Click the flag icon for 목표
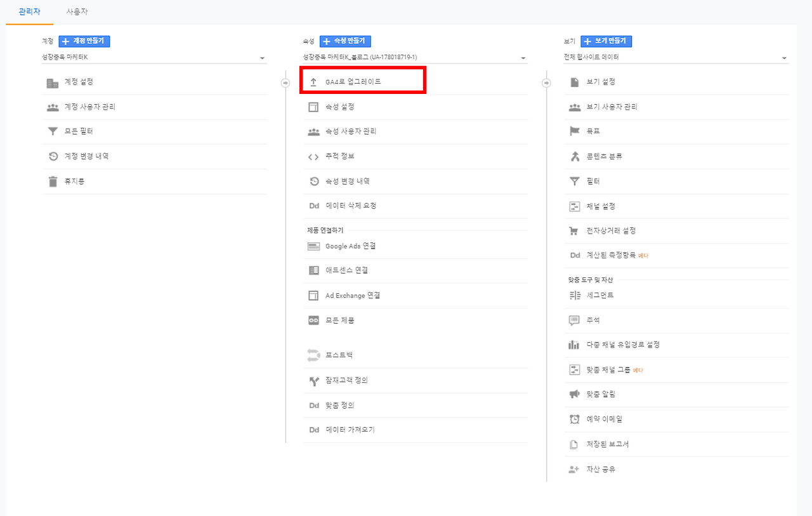Screen dimensions: 812x516 (575, 131)
